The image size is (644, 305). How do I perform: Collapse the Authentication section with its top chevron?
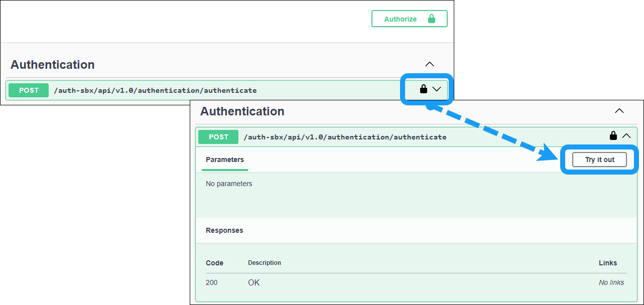430,64
